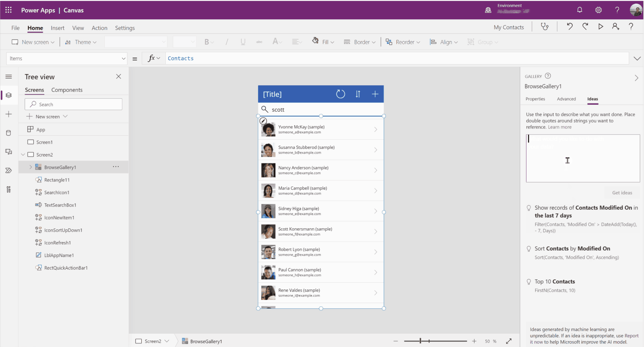
Task: Click fit-to-window expand icon near zoom
Action: 509,341
